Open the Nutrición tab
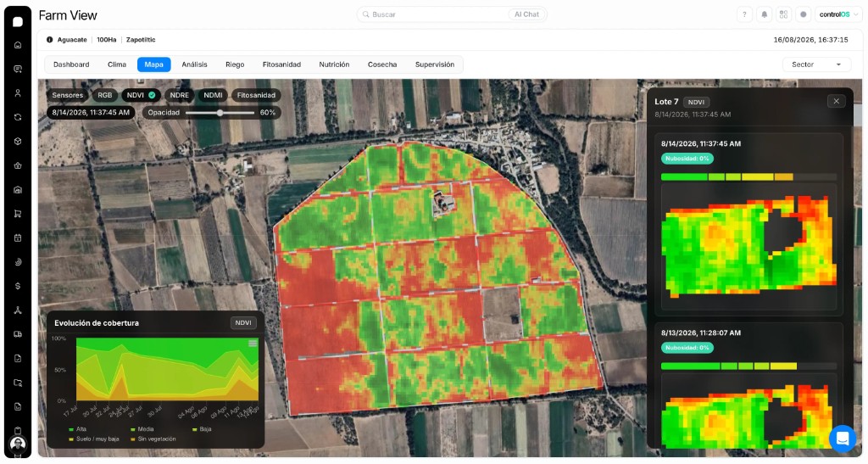 point(334,64)
